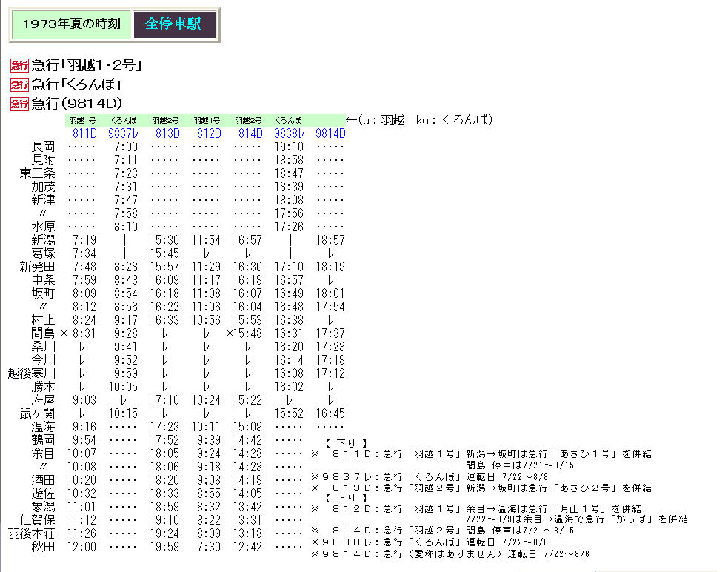This screenshot has height=572, width=728.
Task: Click the red 急行 icon beside くろんぼ heading
Action: 19,84
